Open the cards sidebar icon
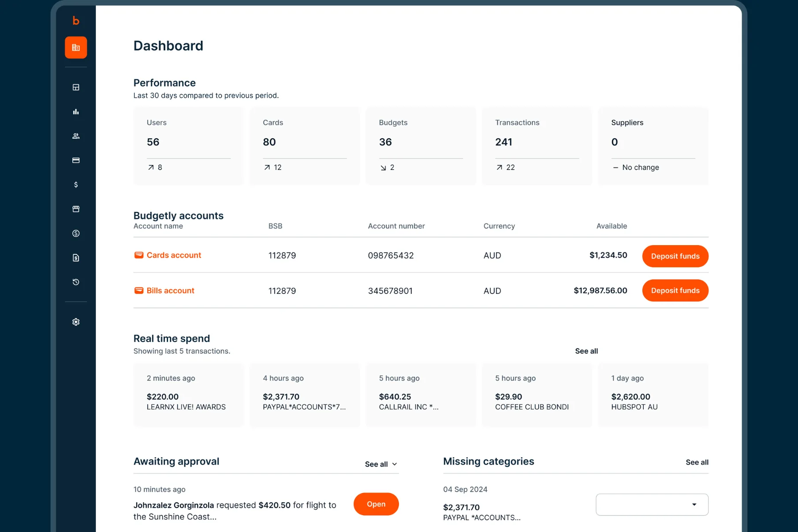The width and height of the screenshot is (798, 532). (x=76, y=160)
